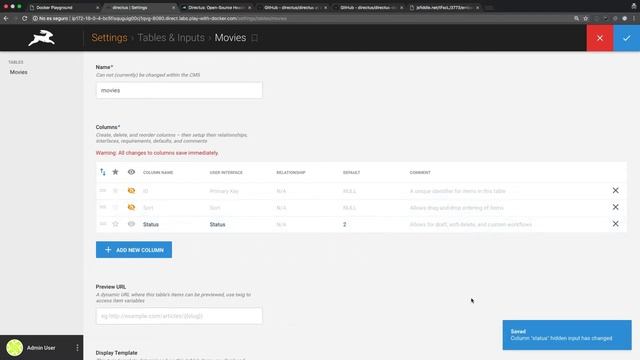Save changes with the blue checkmark button

pos(627,38)
